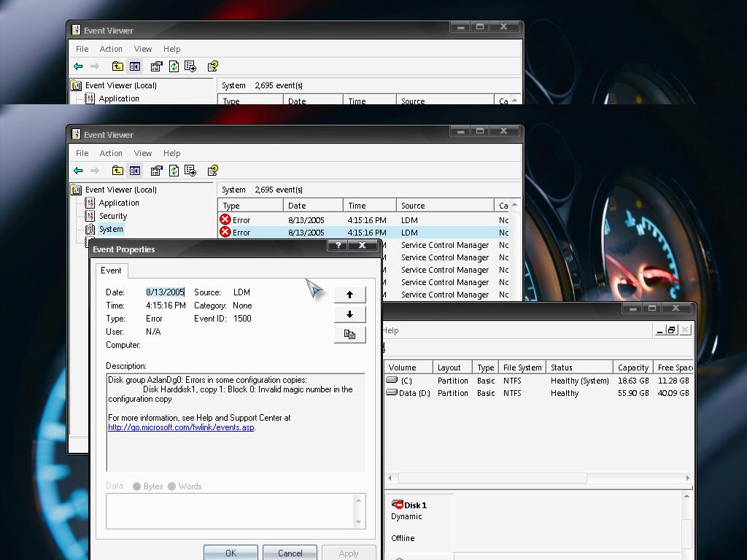
Task: Show next event with the down arrow button
Action: [349, 314]
